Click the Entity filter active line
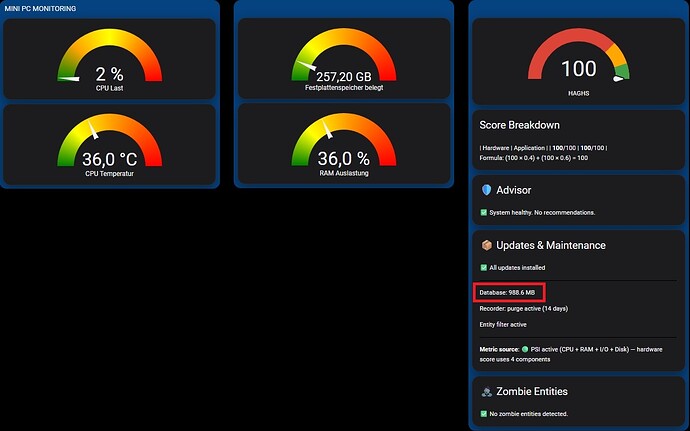 click(x=503, y=324)
